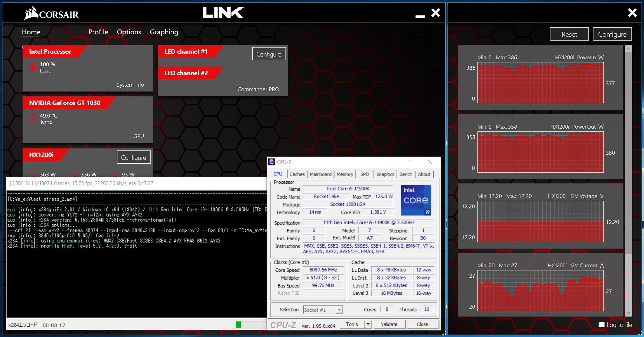Click the System info label

click(x=130, y=85)
